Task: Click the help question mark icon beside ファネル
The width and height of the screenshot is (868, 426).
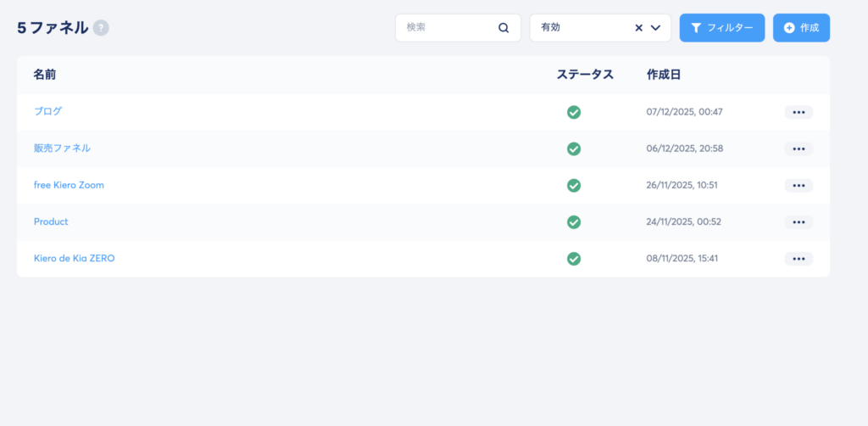Action: [x=101, y=28]
